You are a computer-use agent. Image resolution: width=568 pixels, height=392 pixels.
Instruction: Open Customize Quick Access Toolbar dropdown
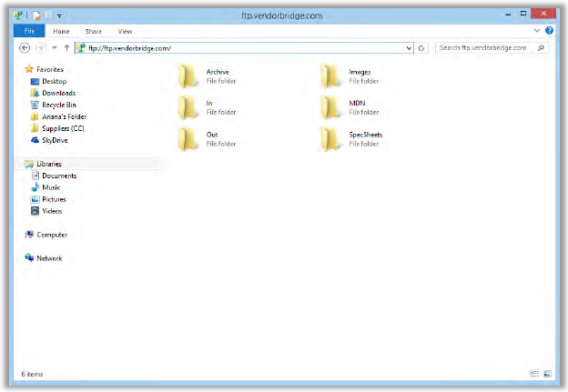[x=59, y=15]
